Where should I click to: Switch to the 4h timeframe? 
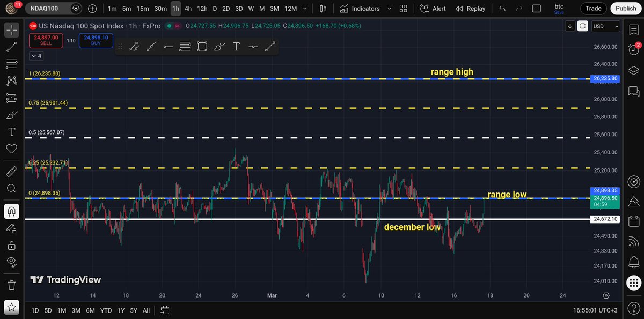pyautogui.click(x=188, y=9)
